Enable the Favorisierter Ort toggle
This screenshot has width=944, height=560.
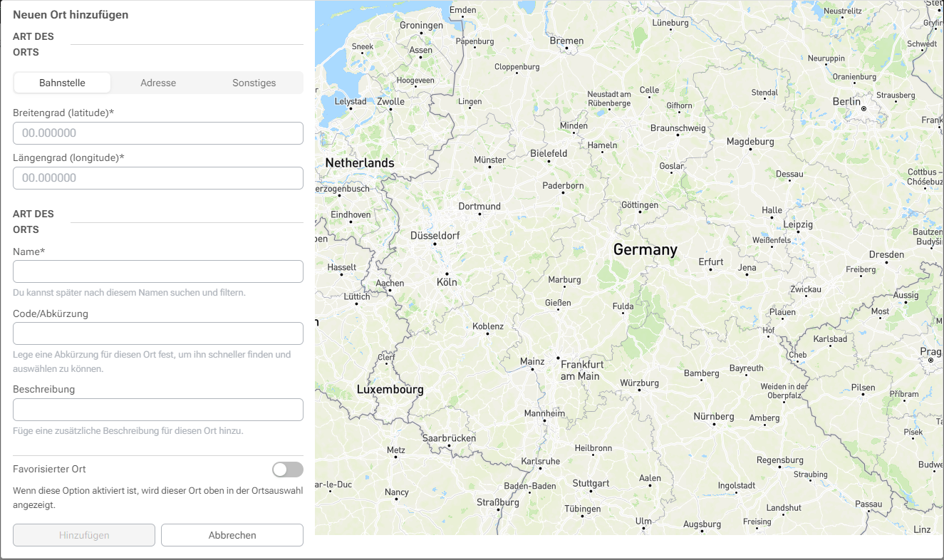click(x=288, y=470)
